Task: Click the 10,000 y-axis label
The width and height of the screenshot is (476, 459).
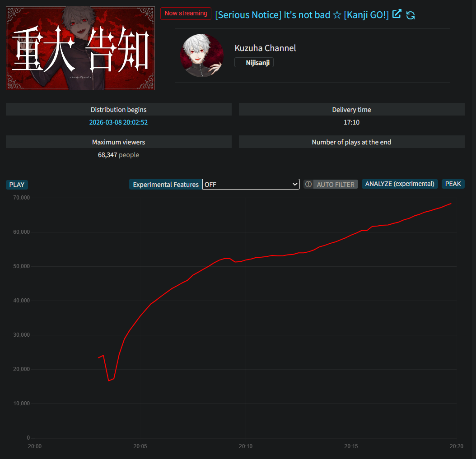Action: pyautogui.click(x=22, y=403)
